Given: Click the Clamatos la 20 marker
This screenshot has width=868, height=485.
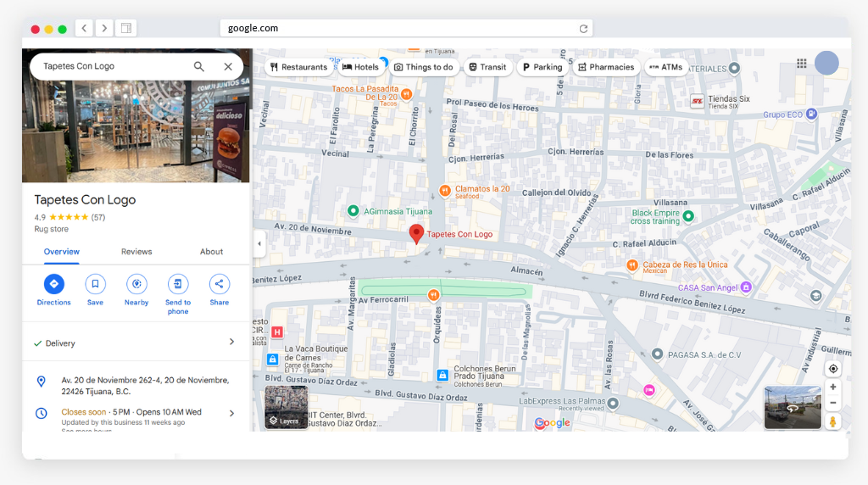Looking at the screenshot, I should point(444,191).
